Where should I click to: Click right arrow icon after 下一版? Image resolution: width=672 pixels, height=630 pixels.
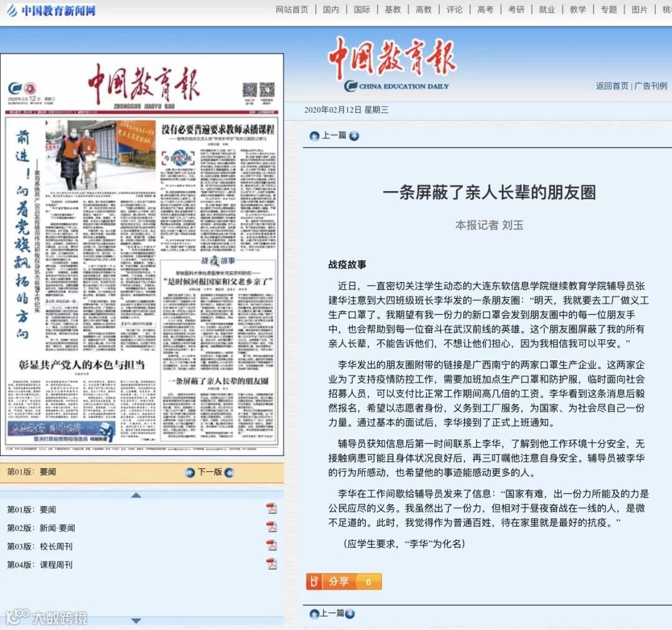point(229,472)
